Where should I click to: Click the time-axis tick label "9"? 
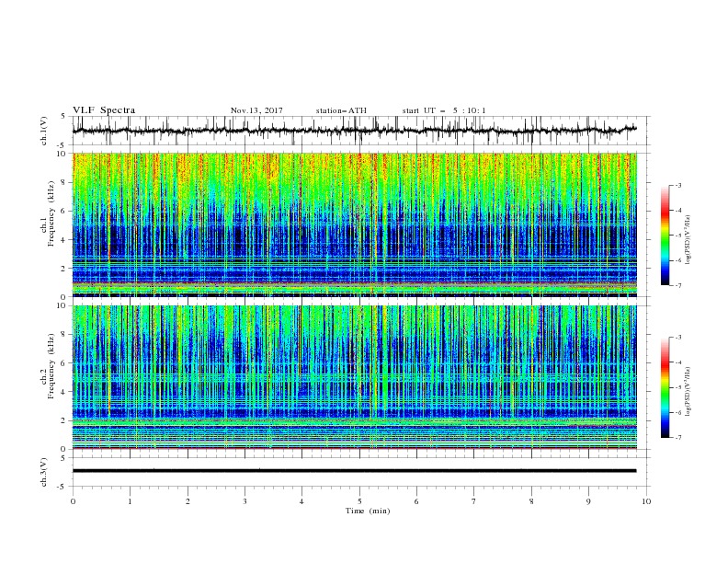tap(588, 501)
